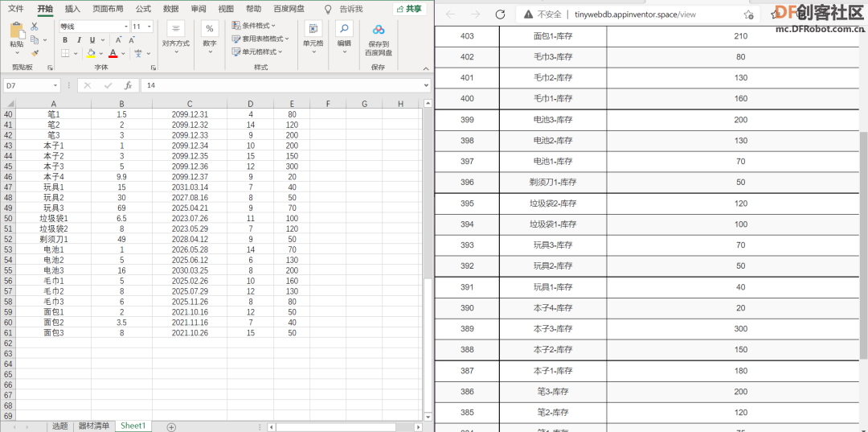This screenshot has height=432, width=868.
Task: Click the 共享 share button
Action: 410,9
